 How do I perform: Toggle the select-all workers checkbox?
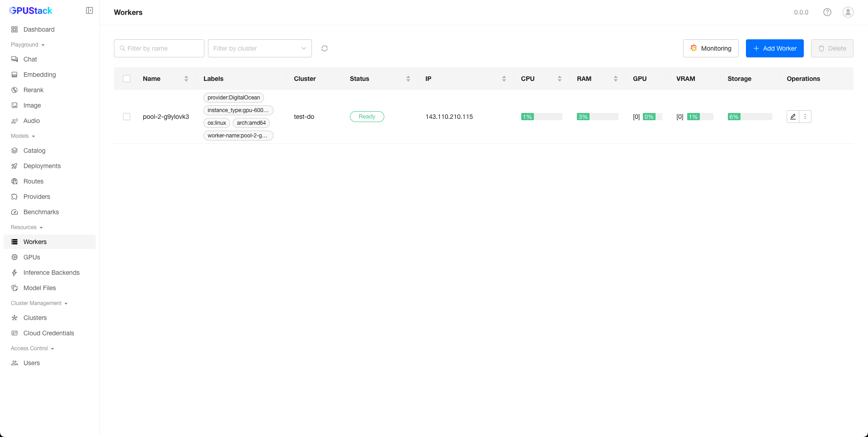pos(127,79)
